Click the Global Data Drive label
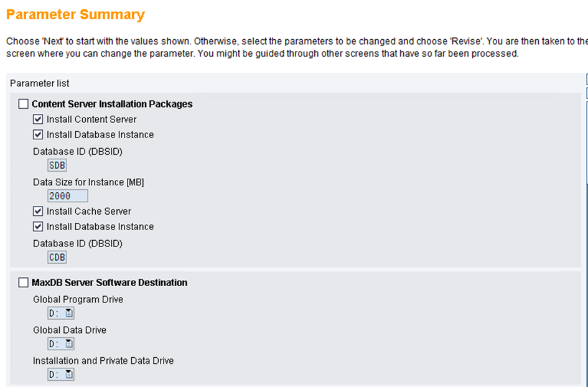 coord(70,330)
